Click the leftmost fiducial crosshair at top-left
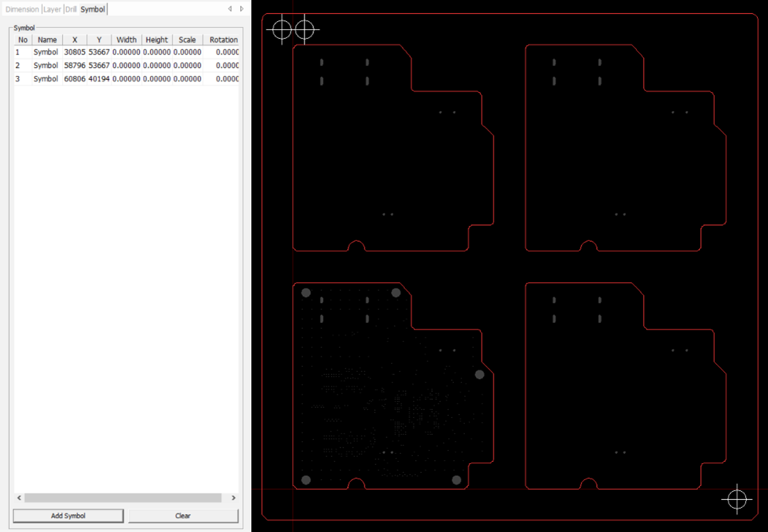This screenshot has height=532, width=768. (x=282, y=29)
